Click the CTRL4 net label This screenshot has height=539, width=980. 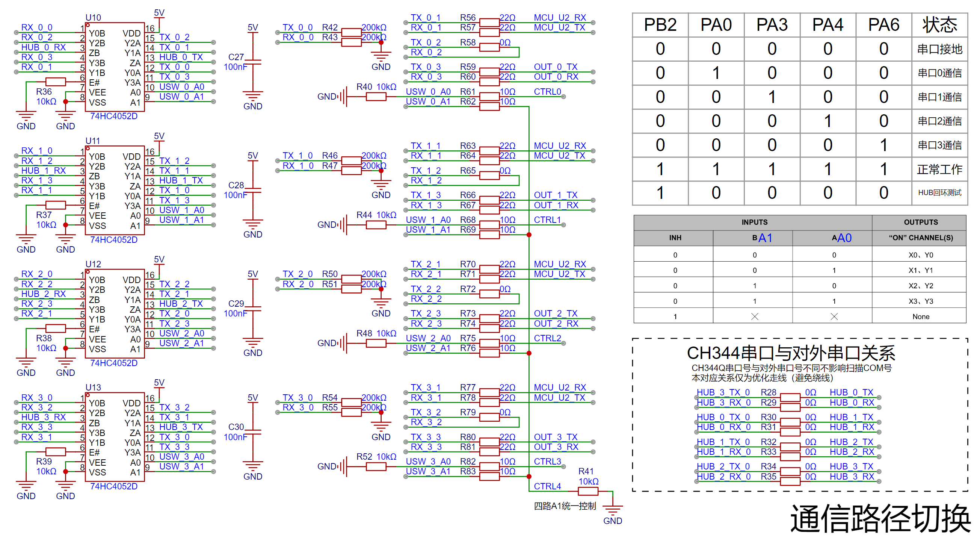pos(547,486)
